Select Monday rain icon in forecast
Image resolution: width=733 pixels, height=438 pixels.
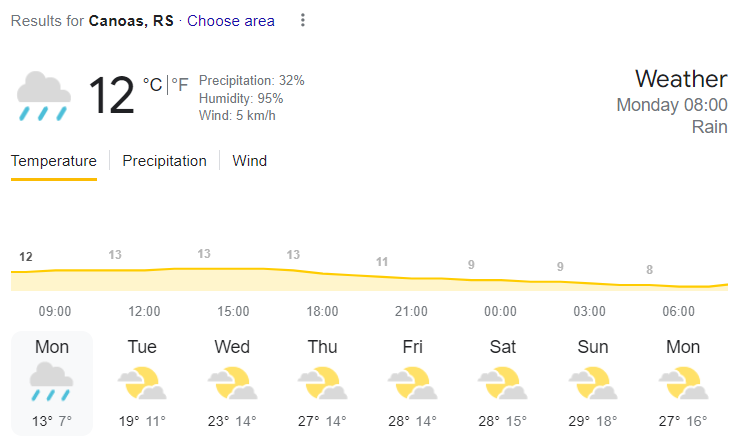(x=51, y=382)
